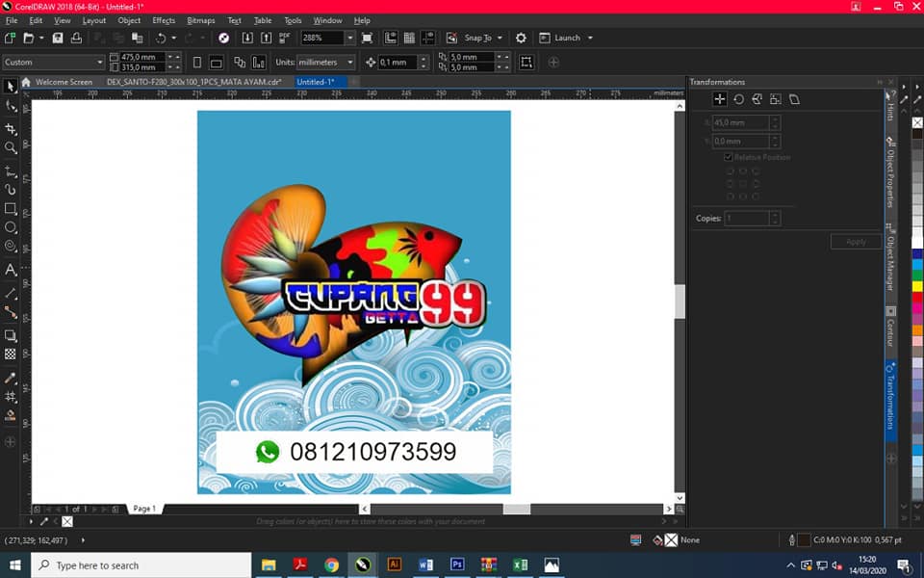Switch to DEX_SANTO-F280 MATA AYAM.cdr tab
This screenshot has height=578, width=924.
193,82
